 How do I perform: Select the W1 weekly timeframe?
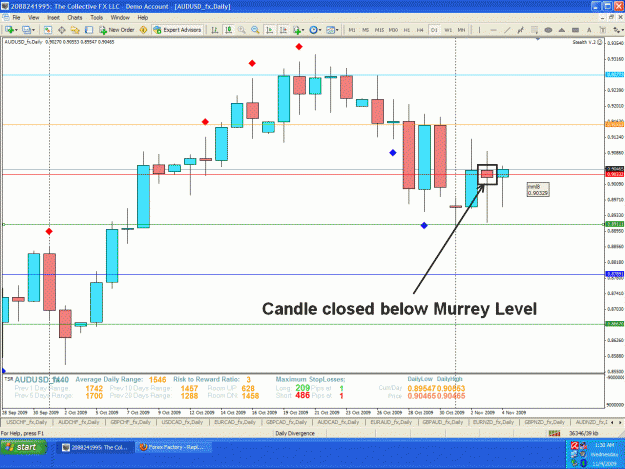pos(448,30)
